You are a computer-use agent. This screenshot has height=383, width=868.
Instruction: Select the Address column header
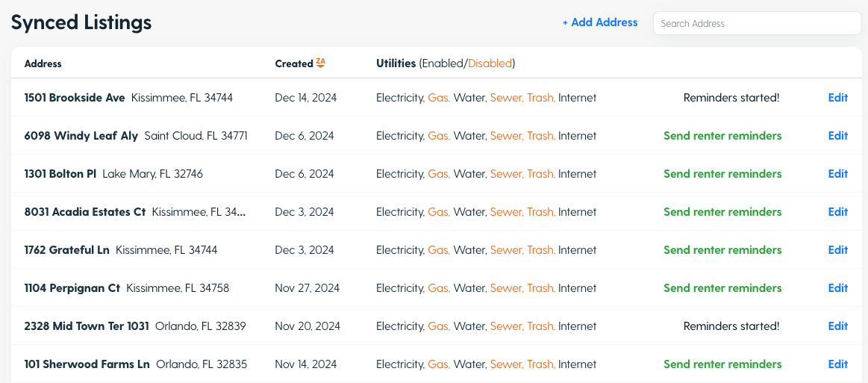[x=43, y=63]
